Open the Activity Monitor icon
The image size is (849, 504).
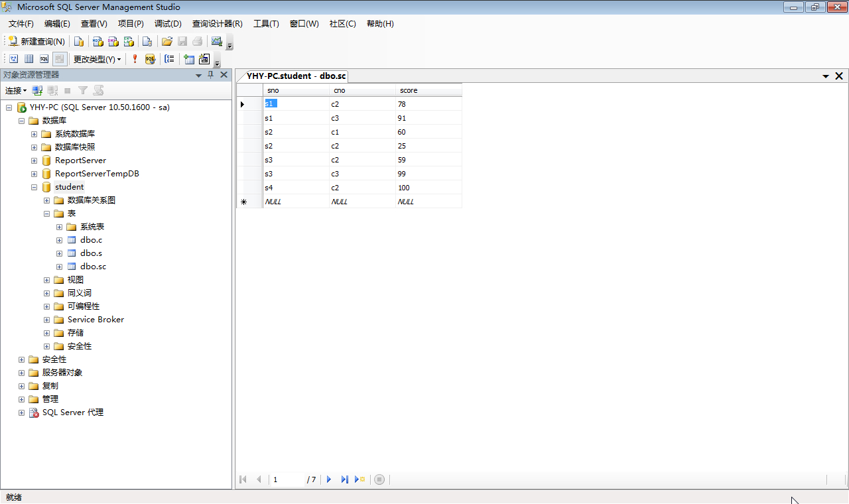216,41
